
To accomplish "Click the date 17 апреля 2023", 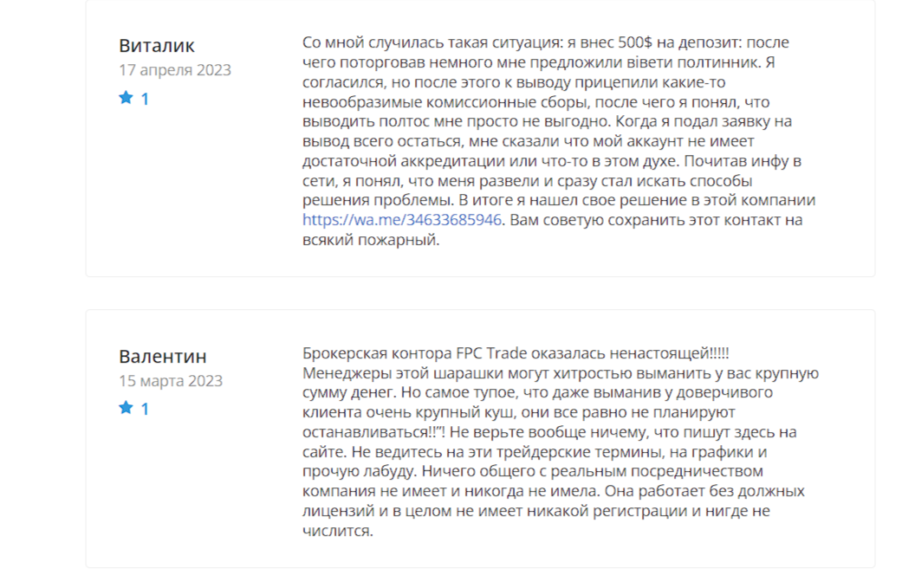I will point(175,70).
